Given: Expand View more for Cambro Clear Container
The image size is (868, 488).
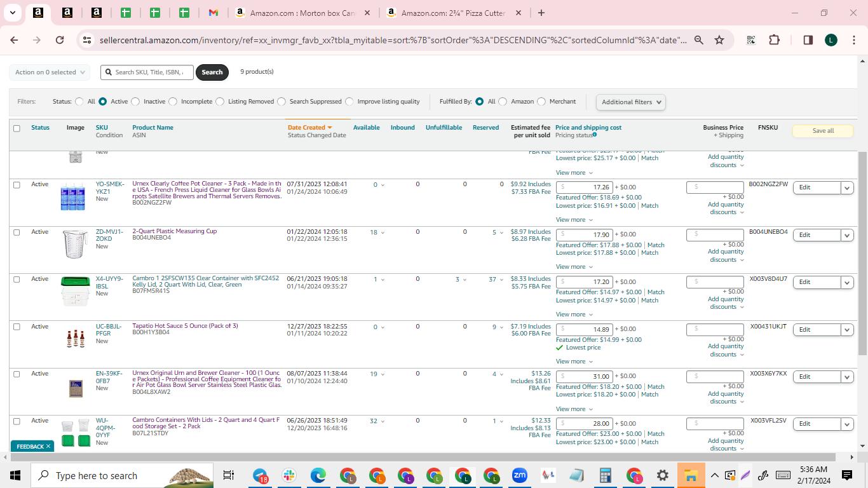Looking at the screenshot, I should pyautogui.click(x=574, y=315).
